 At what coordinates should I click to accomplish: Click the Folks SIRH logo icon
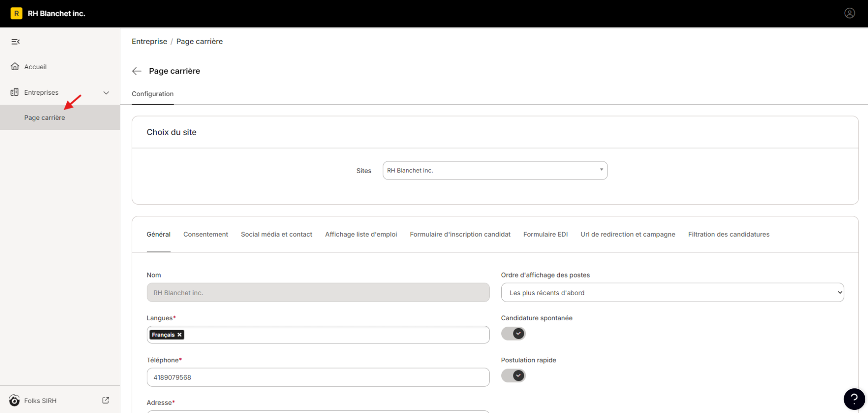(14, 400)
